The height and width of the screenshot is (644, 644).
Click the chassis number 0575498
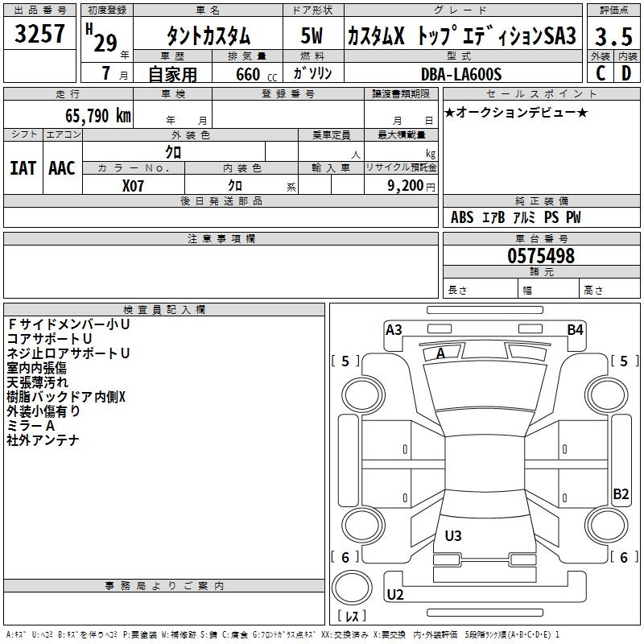click(x=541, y=256)
